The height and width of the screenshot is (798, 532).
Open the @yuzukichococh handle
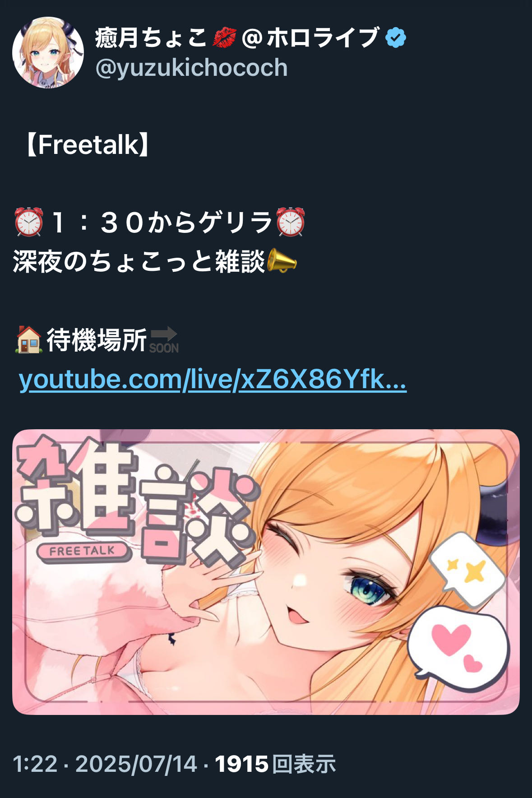point(191,68)
